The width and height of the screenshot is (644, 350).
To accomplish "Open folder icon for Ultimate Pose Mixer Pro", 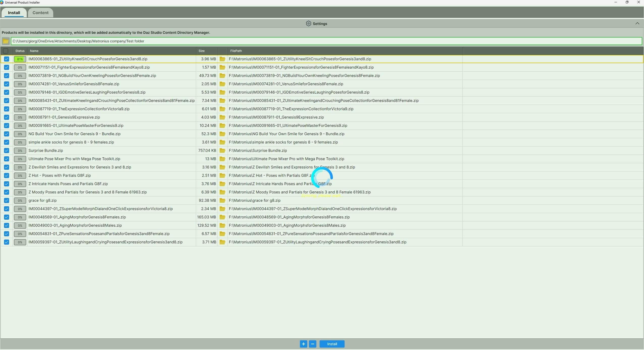I will [222, 159].
